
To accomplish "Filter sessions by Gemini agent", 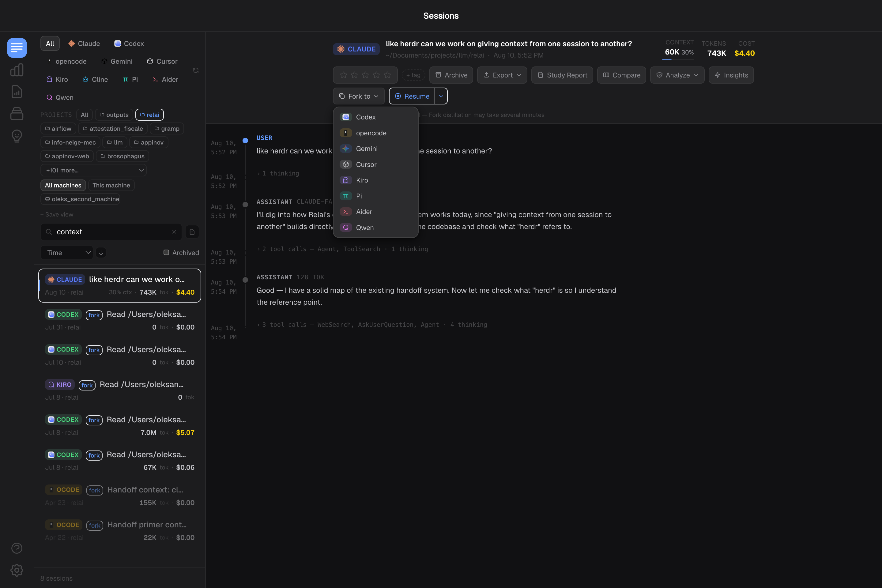I will point(117,61).
